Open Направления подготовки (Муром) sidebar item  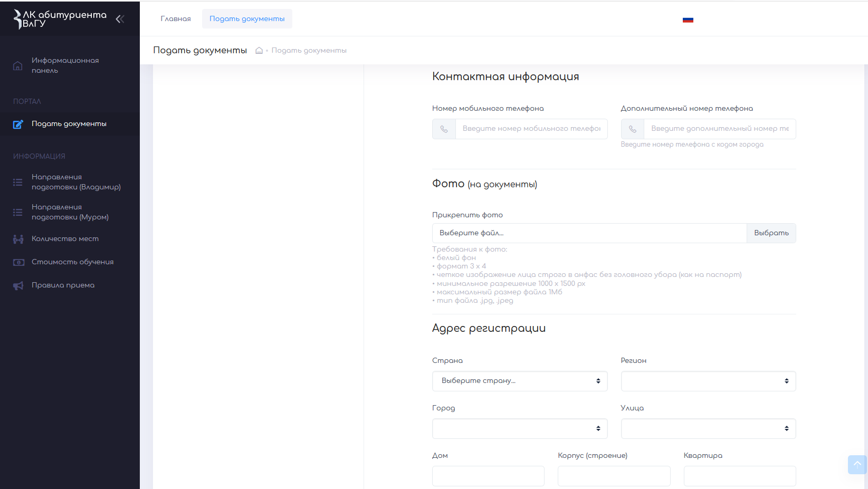[x=70, y=212]
